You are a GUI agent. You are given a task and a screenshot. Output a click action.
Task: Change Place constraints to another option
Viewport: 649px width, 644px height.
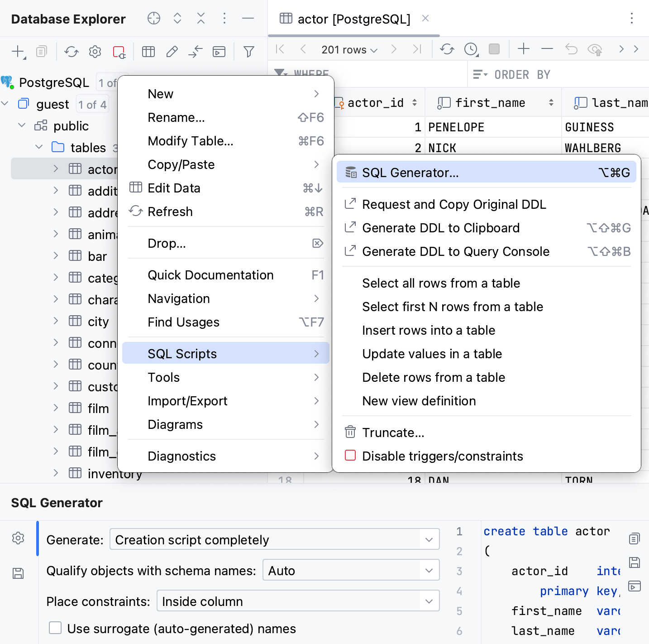click(298, 601)
